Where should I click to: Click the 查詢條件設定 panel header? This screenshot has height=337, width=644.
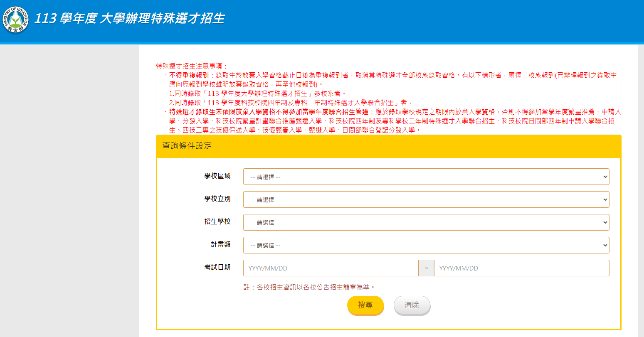pos(187,146)
